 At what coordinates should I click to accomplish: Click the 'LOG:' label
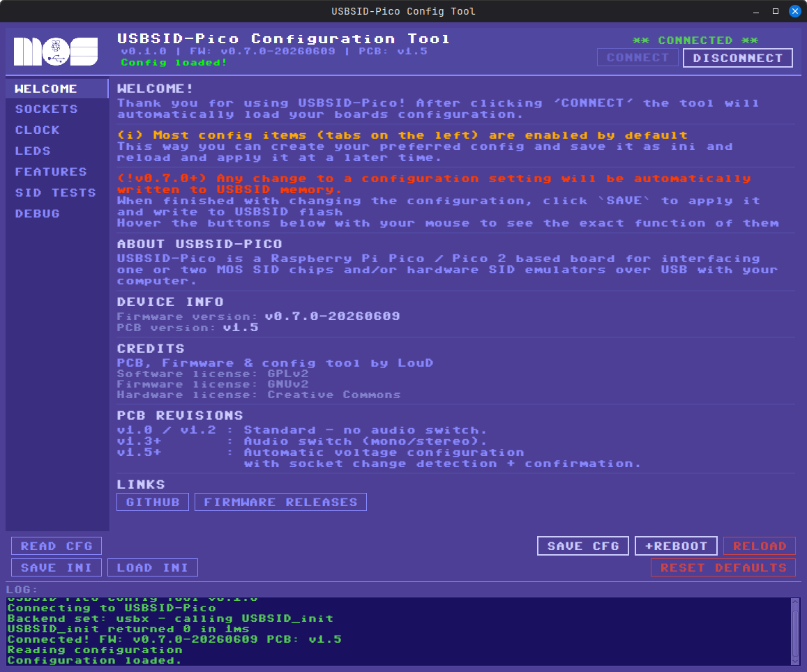tap(22, 589)
